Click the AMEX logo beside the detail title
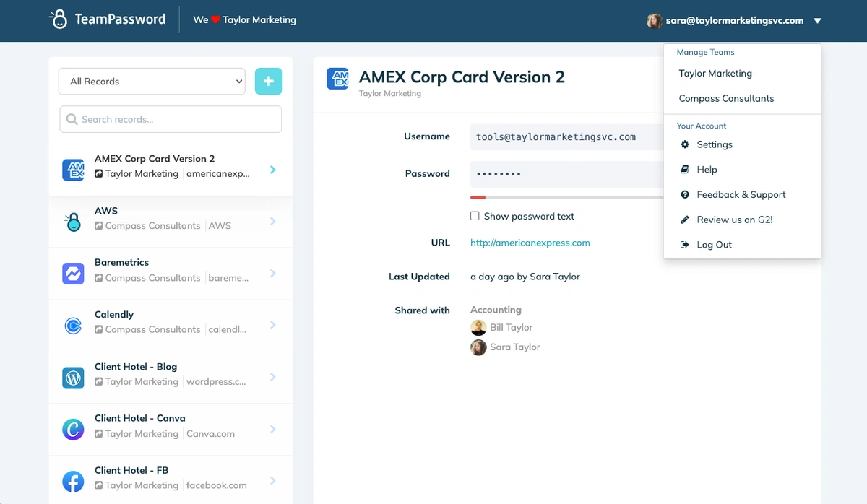Image resolution: width=867 pixels, height=504 pixels. [x=338, y=79]
